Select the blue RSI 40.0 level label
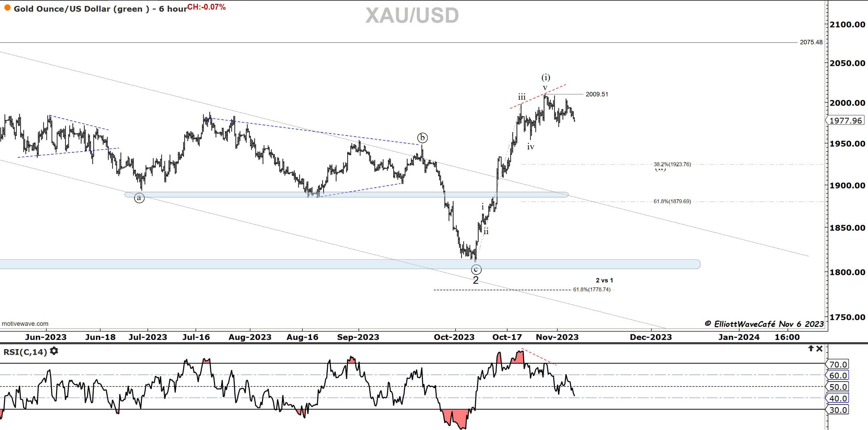 click(838, 398)
